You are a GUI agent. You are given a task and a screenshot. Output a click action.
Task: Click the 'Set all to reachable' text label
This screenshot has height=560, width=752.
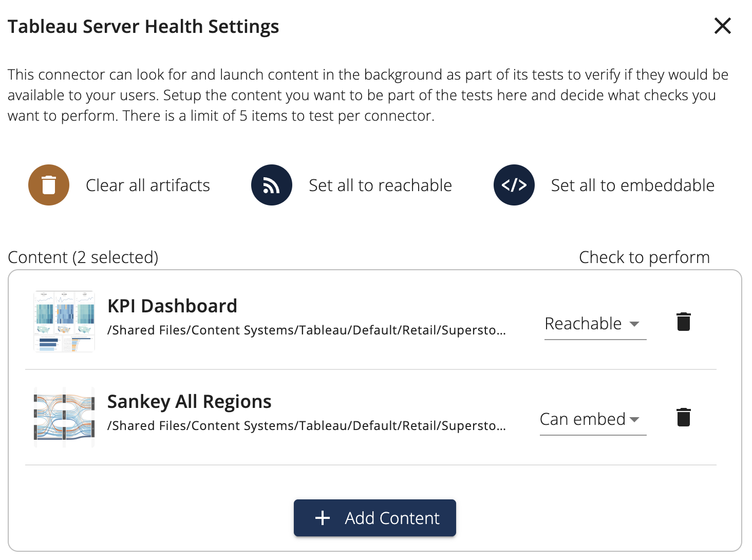[380, 185]
